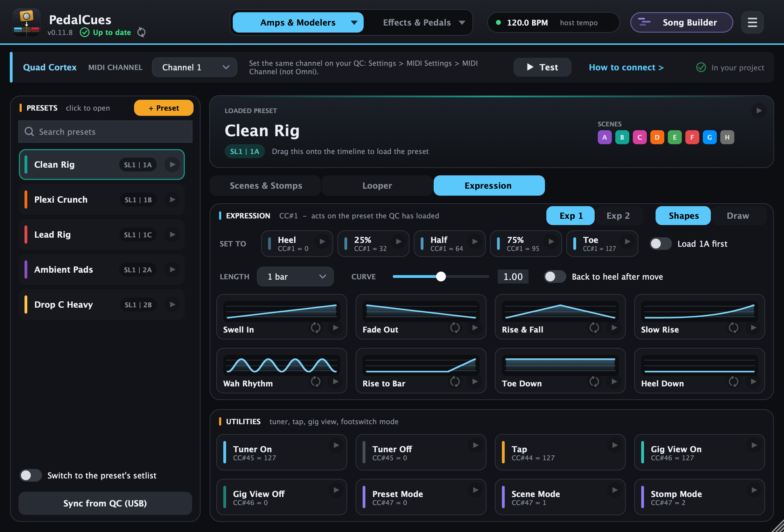Open the How to connect link
This screenshot has width=784, height=532.
pyautogui.click(x=626, y=67)
